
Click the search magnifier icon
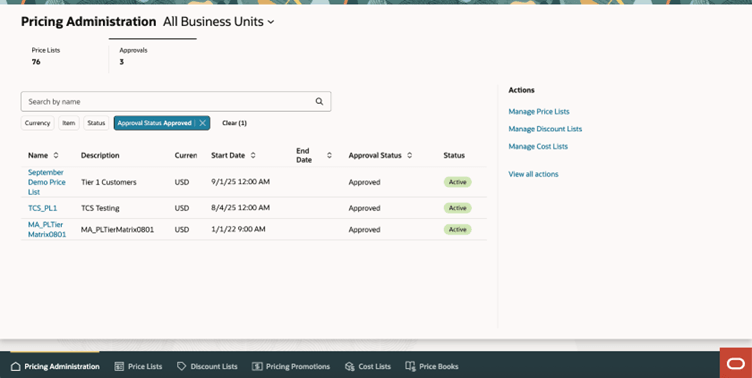tap(319, 102)
